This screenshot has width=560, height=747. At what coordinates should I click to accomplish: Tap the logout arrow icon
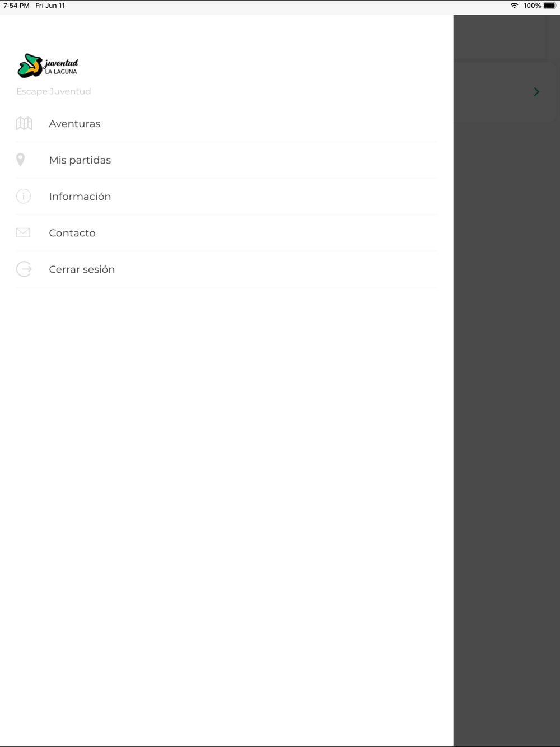click(x=24, y=269)
